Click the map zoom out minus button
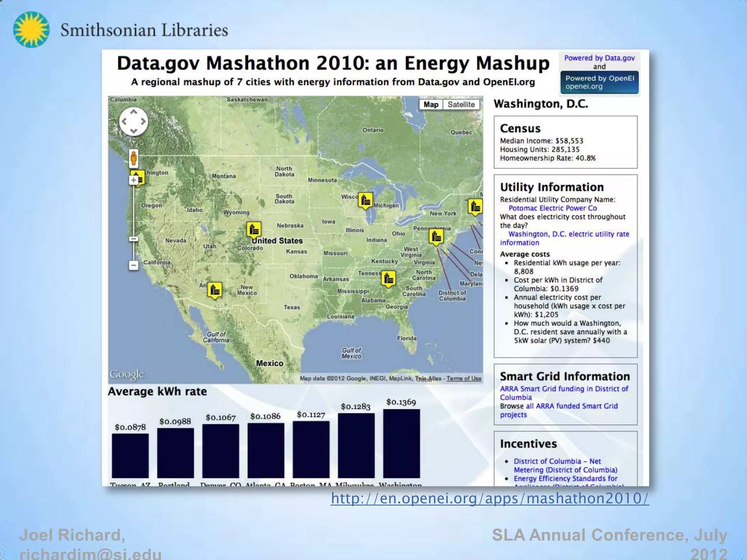 [x=133, y=265]
